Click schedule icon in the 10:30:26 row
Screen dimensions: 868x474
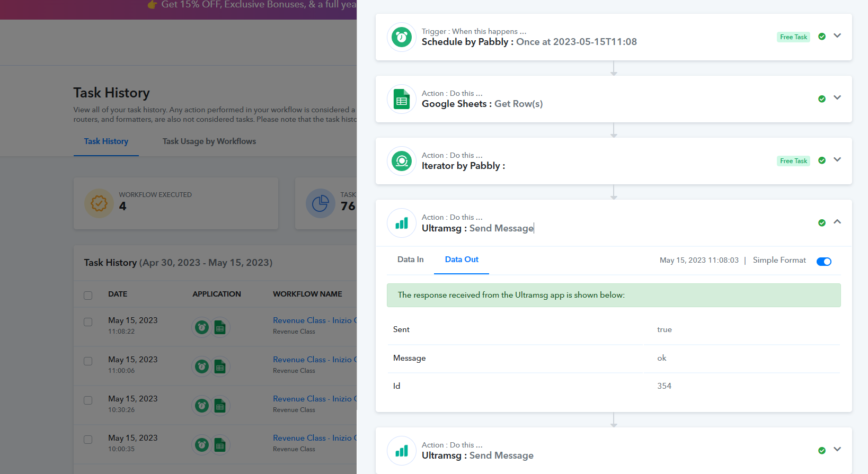(202, 406)
